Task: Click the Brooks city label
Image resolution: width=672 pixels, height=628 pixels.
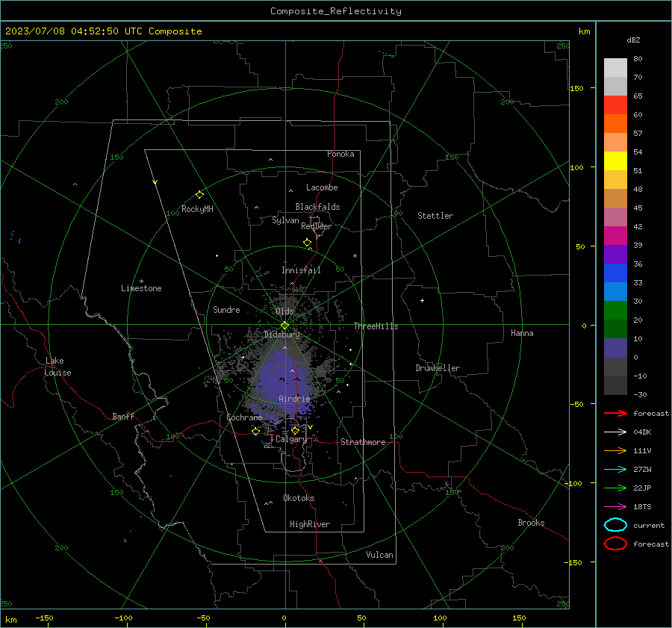Action: 531,523
